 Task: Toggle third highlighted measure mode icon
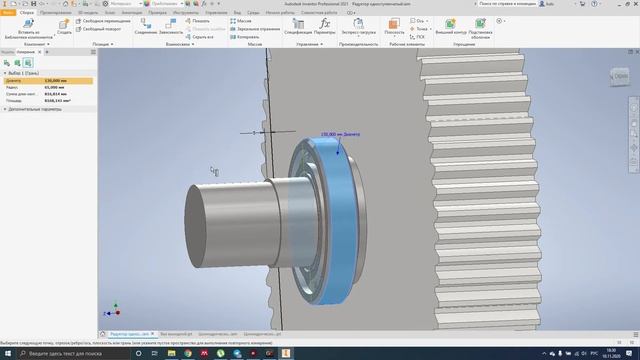pyautogui.click(x=28, y=63)
